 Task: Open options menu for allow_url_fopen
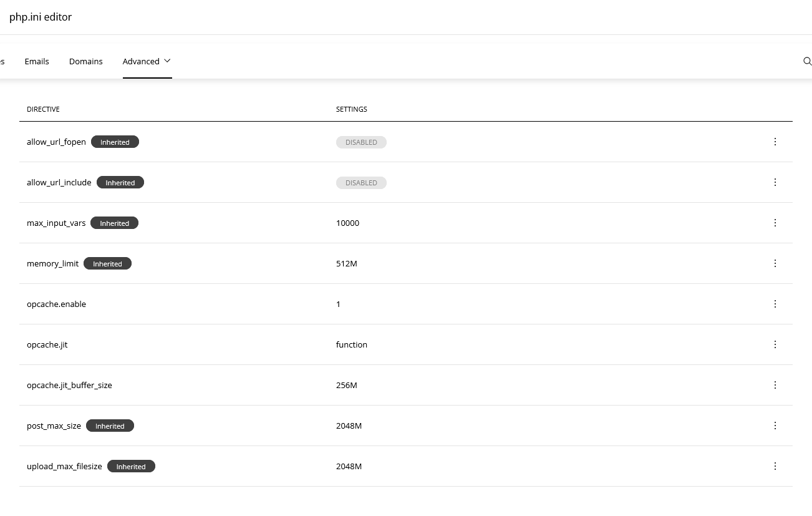click(x=775, y=142)
